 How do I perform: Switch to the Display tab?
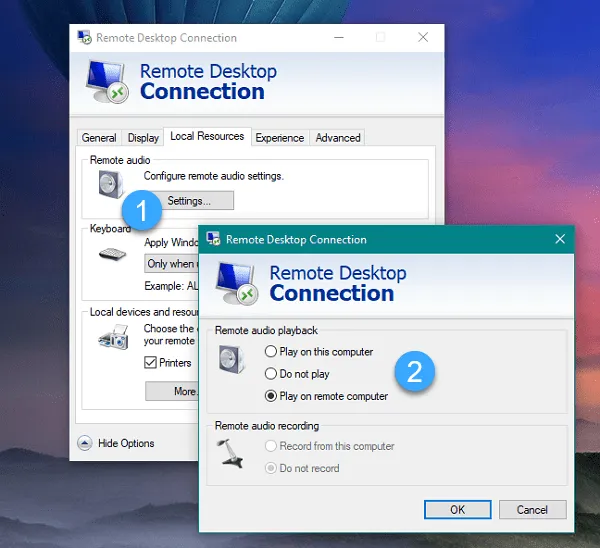pos(143,138)
